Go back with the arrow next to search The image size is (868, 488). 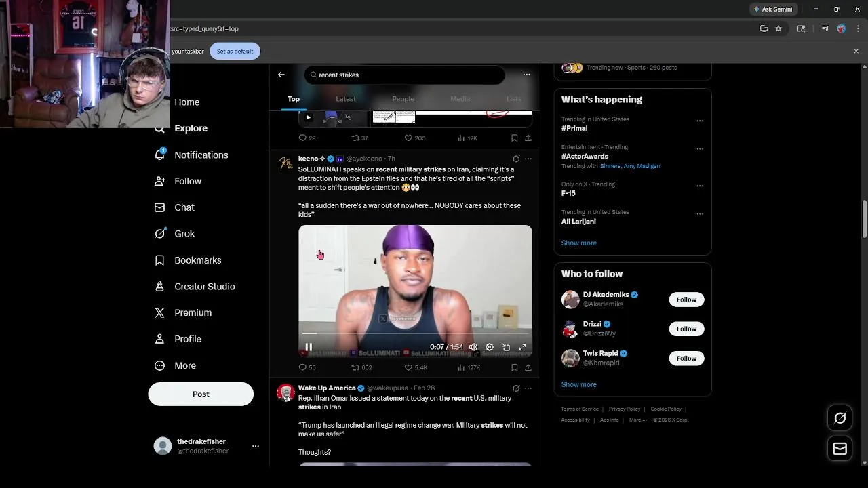[281, 75]
